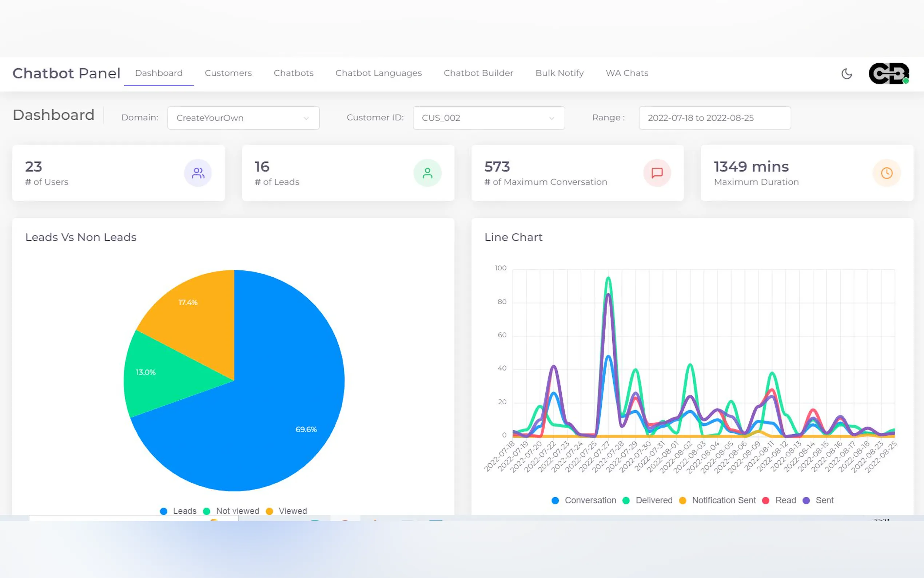Go to WA Chats page

pos(627,73)
